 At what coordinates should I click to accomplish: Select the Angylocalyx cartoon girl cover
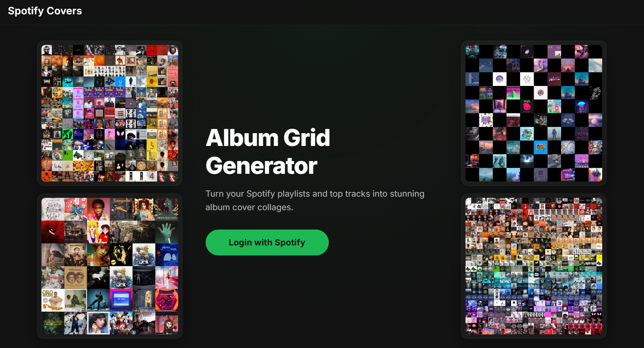pyautogui.click(x=167, y=323)
